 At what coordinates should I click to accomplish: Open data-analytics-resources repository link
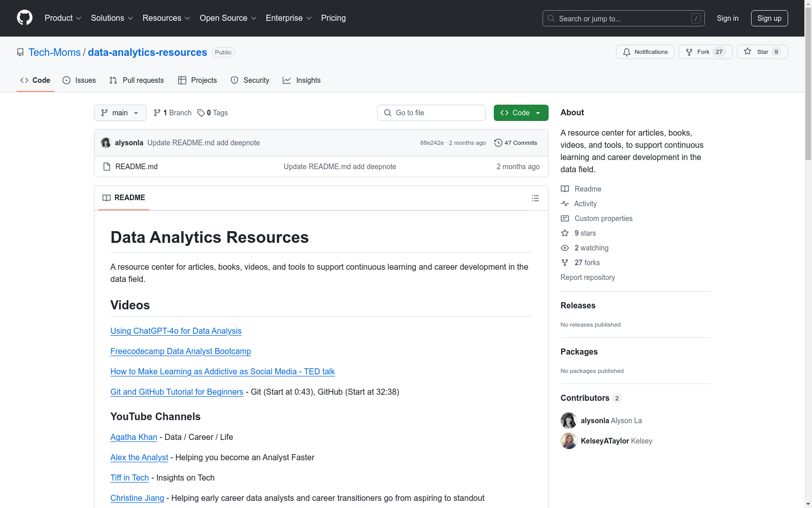[x=147, y=52]
